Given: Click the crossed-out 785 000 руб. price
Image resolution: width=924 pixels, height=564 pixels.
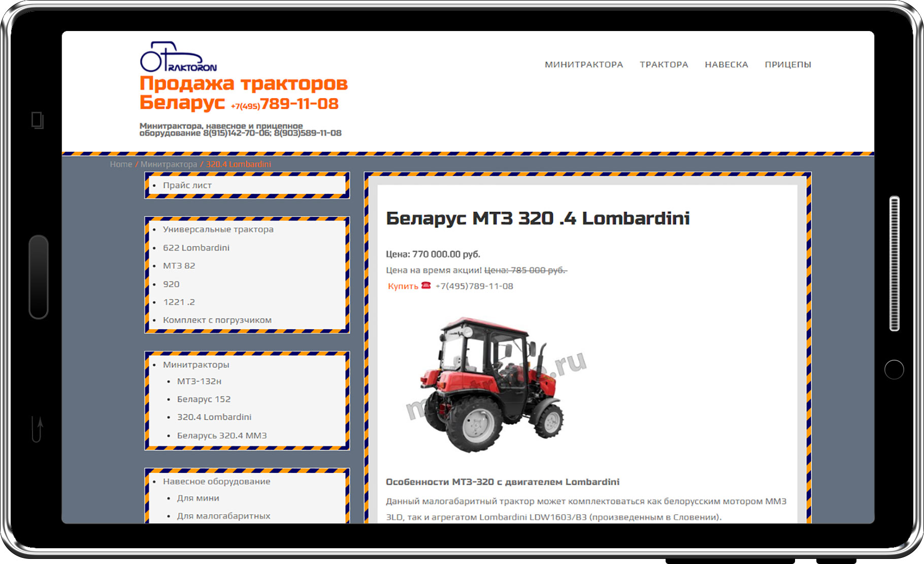Looking at the screenshot, I should (x=525, y=270).
